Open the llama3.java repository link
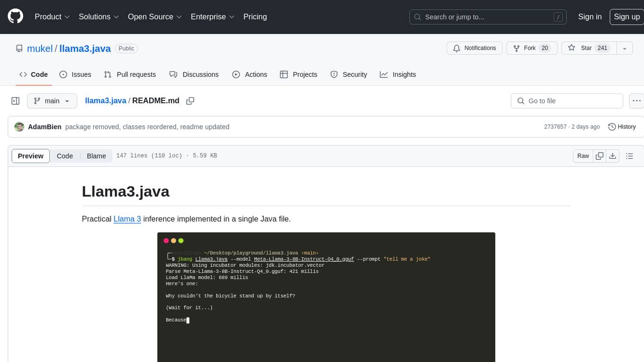Image resolution: width=644 pixels, height=362 pixels. (x=85, y=48)
